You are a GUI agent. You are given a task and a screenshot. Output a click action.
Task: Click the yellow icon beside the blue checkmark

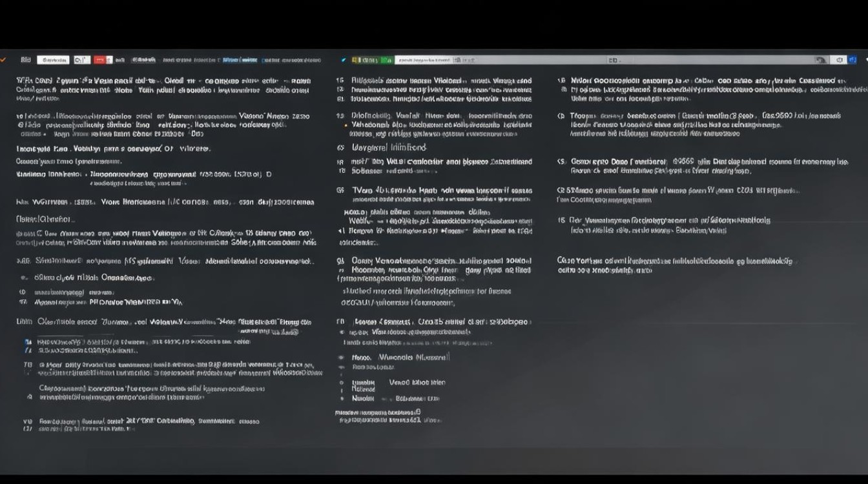(x=355, y=60)
